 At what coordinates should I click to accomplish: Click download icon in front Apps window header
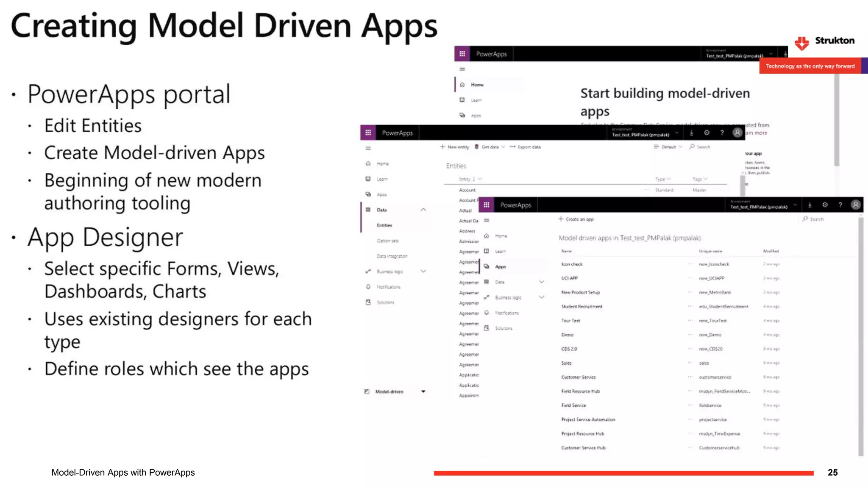810,205
